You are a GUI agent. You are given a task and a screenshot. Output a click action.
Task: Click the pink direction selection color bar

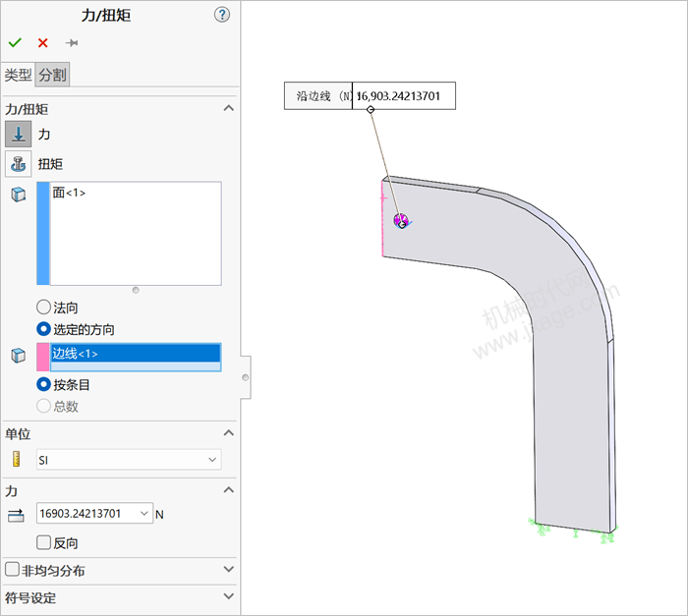(43, 358)
